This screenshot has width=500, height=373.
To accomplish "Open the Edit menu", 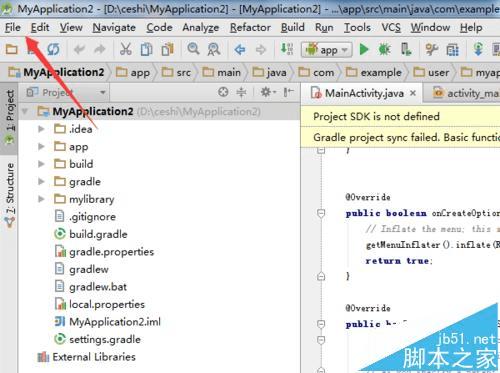I will pos(40,27).
